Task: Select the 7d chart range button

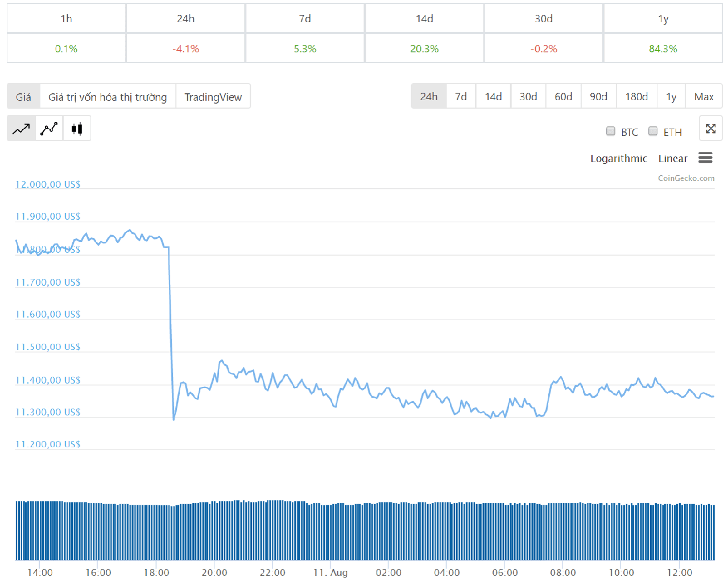Action: 461,96
